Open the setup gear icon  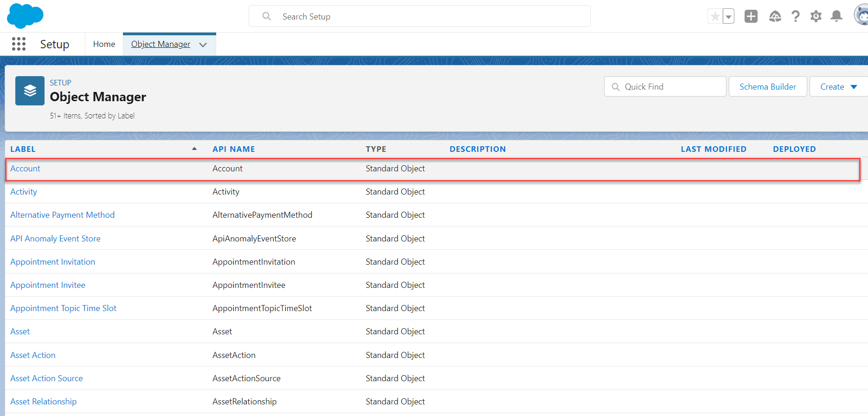816,16
